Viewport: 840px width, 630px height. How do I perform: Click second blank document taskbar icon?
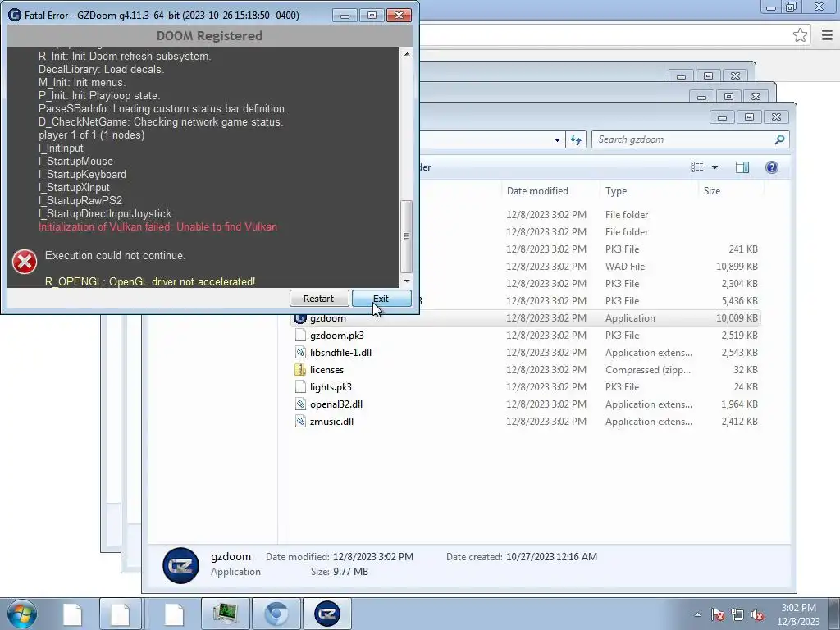pos(121,614)
